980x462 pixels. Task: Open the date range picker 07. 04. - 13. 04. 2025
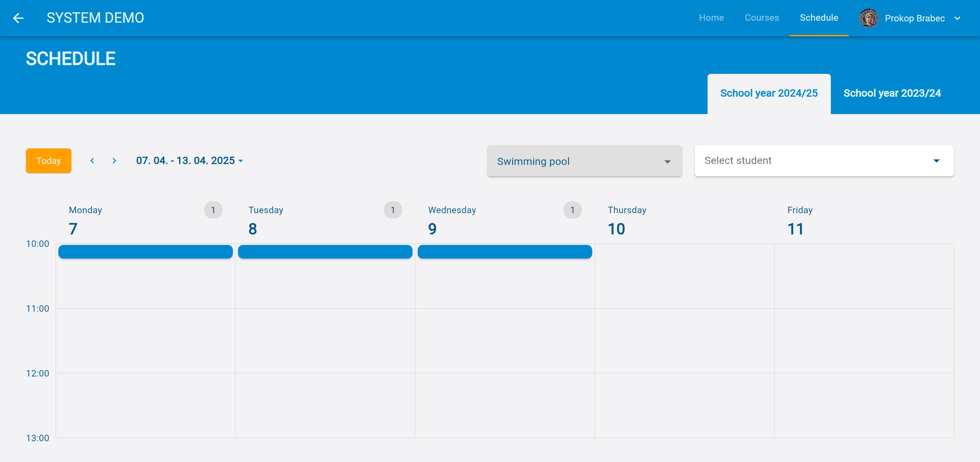tap(190, 160)
